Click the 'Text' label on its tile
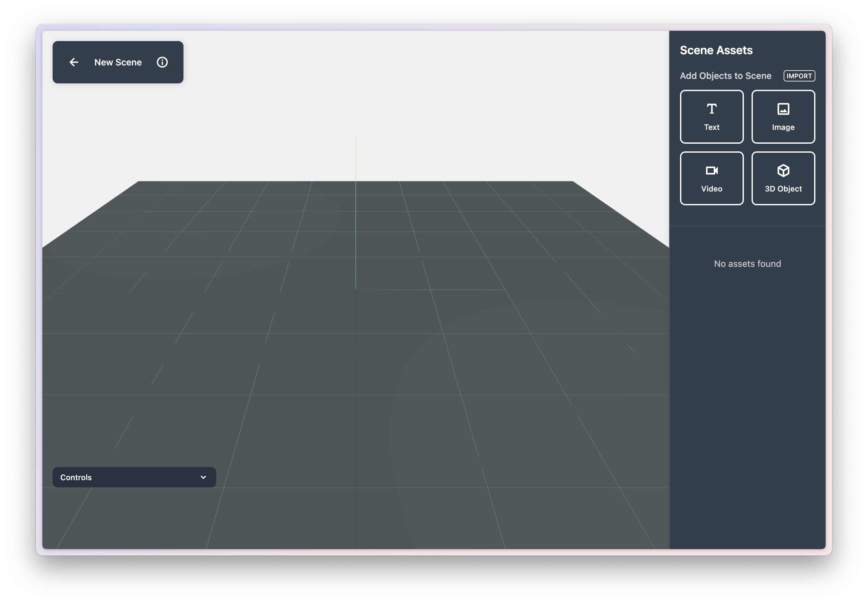The width and height of the screenshot is (868, 603). 711,127
